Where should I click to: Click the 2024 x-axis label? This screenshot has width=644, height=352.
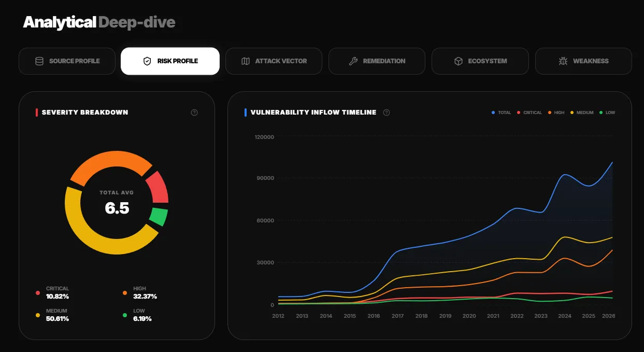point(564,316)
